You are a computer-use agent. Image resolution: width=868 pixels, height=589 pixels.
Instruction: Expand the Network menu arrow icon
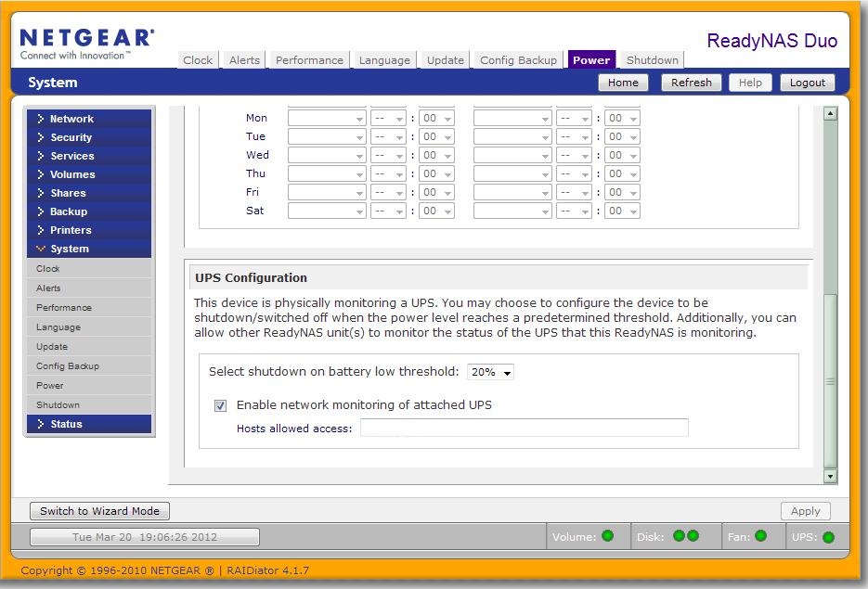tap(41, 119)
